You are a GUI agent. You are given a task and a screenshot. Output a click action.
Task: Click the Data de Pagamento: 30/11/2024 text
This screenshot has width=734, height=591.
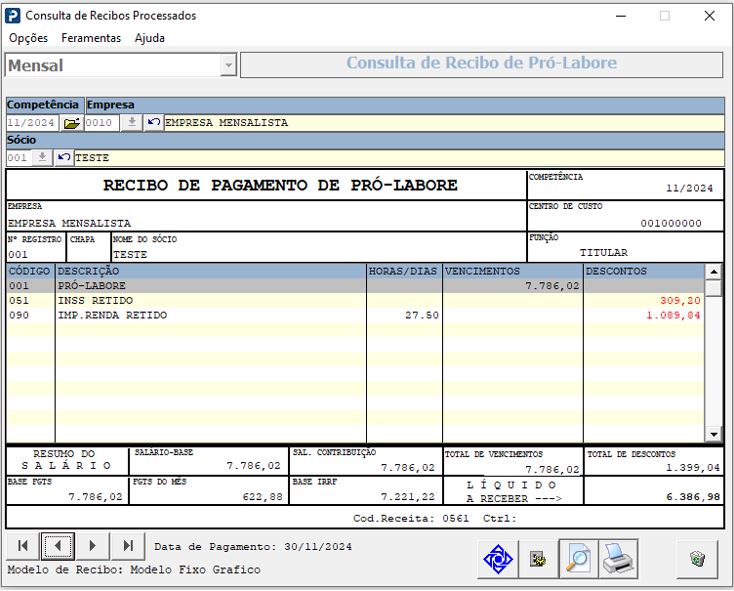click(253, 547)
